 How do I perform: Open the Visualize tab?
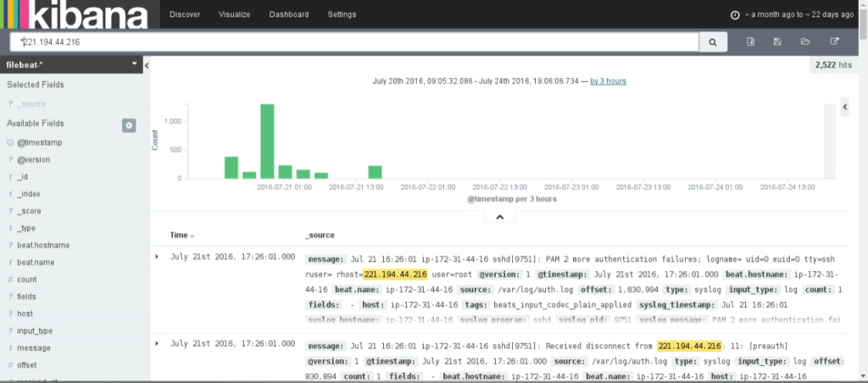[x=234, y=14]
